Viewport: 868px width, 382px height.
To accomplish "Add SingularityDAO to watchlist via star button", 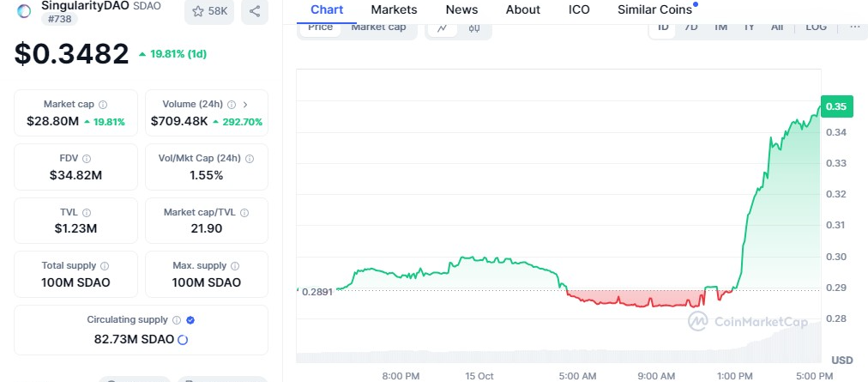I will coord(210,11).
